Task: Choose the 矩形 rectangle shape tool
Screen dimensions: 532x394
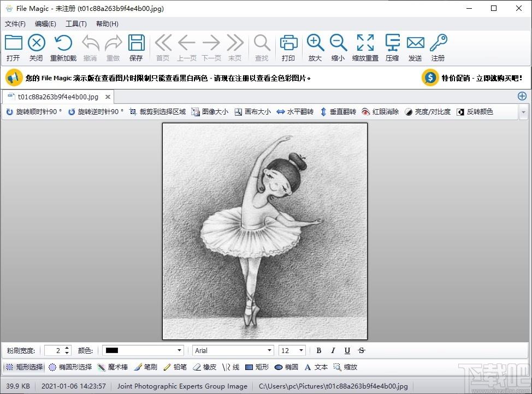Action: [257, 367]
